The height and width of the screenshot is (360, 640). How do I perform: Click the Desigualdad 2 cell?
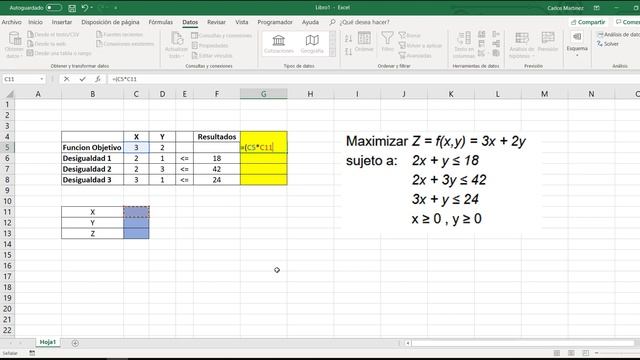(x=92, y=169)
